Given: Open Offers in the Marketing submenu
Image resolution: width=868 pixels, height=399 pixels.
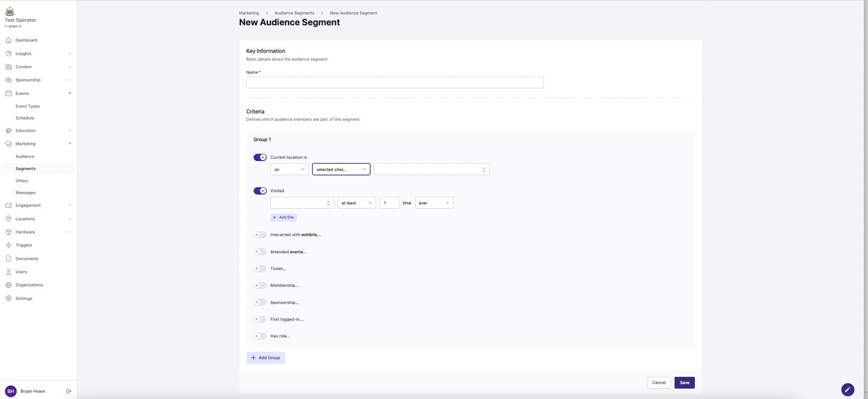Looking at the screenshot, I should (x=22, y=181).
